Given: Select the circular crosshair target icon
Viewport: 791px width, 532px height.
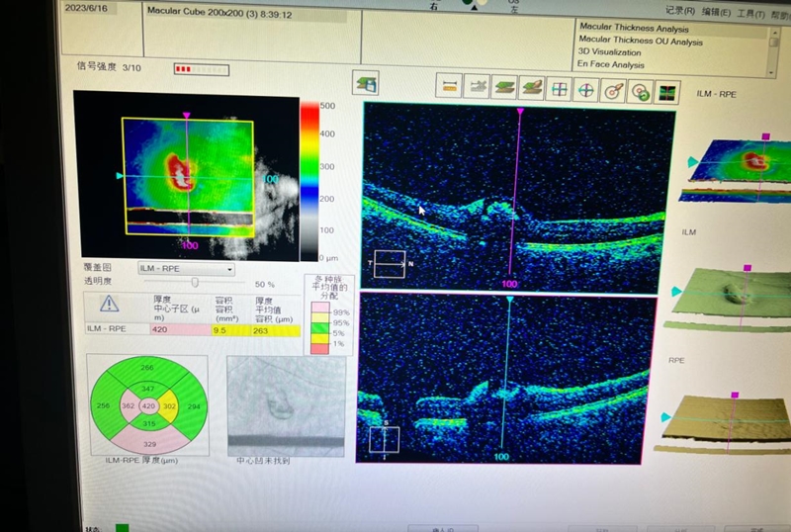Looking at the screenshot, I should [586, 90].
